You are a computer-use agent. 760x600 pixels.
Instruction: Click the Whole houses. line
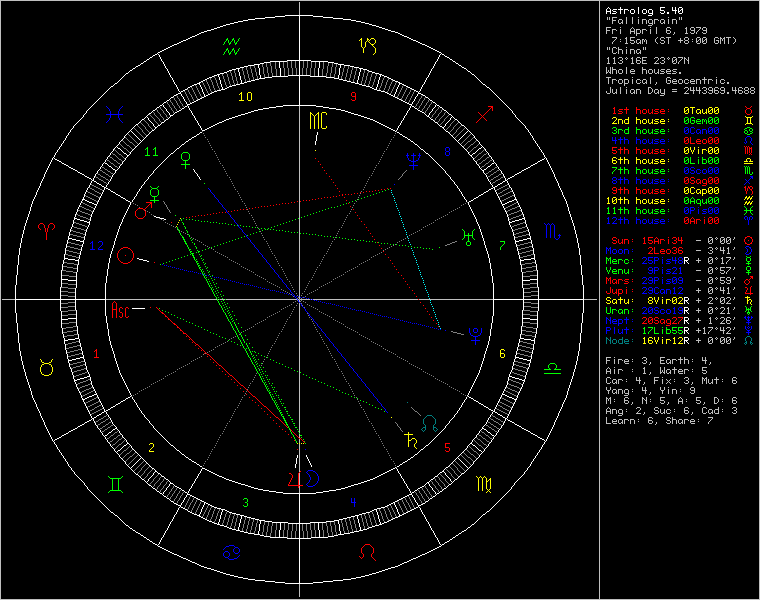644,71
